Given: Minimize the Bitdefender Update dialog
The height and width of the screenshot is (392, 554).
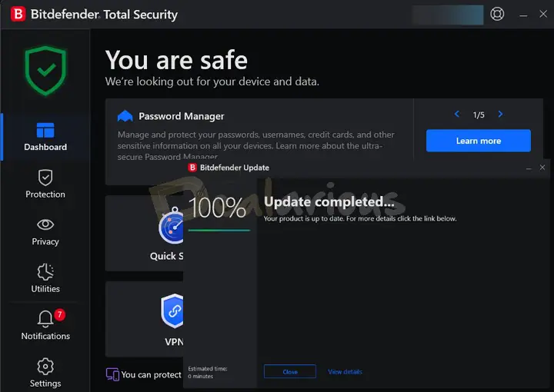Looking at the screenshot, I should pos(528,168).
